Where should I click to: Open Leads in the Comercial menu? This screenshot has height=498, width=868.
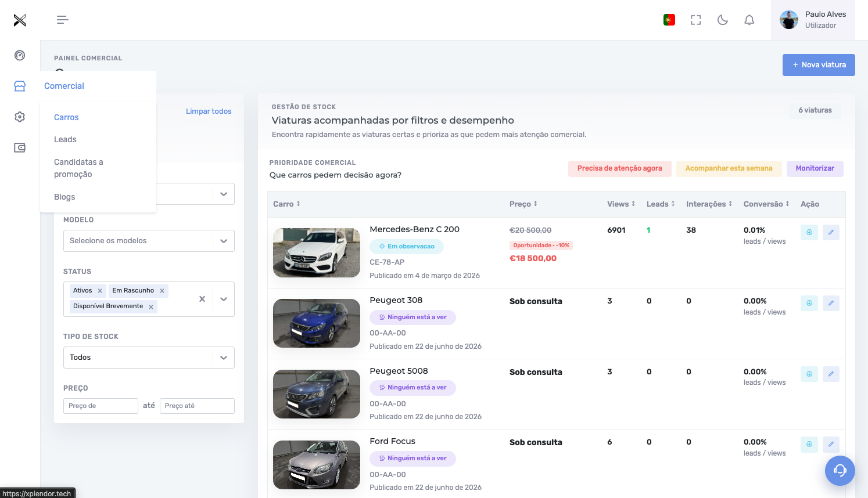(x=65, y=139)
